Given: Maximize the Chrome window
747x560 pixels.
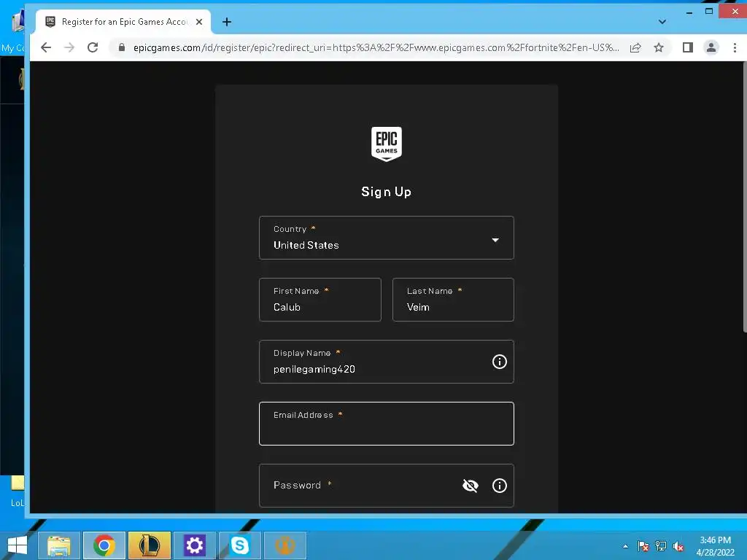Looking at the screenshot, I should pyautogui.click(x=709, y=12).
